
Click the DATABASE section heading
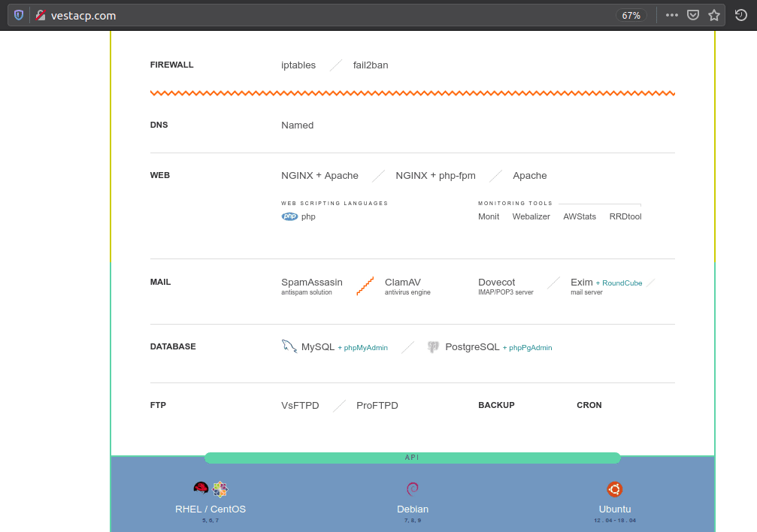tap(173, 346)
